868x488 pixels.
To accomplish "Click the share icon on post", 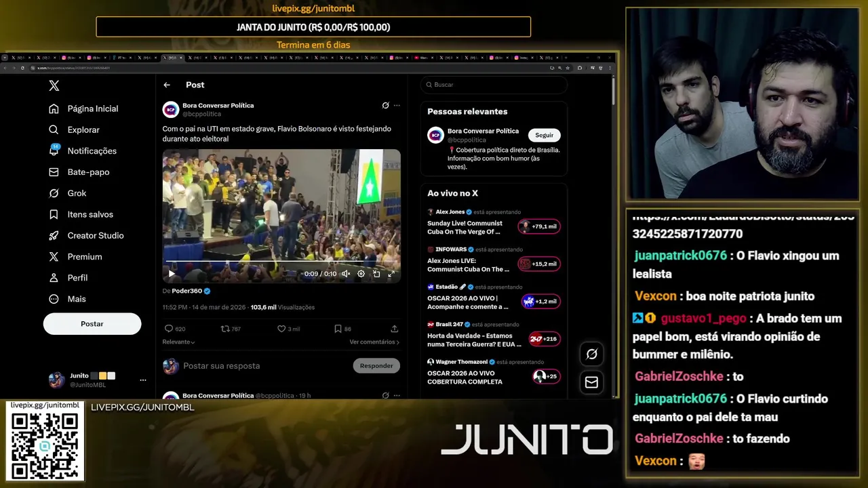I will click(395, 329).
